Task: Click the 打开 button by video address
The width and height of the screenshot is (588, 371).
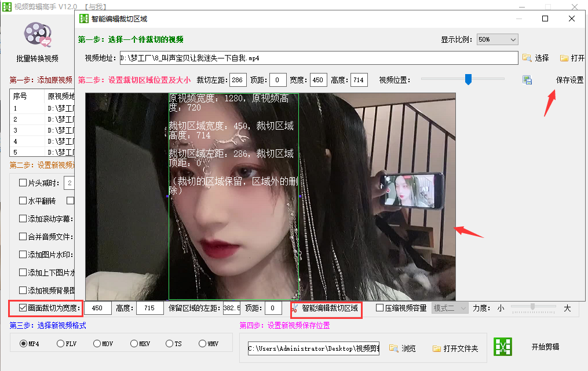Action: [578, 58]
